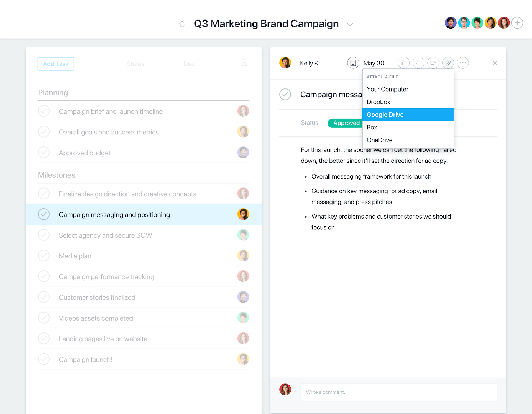Click the plus icon to invite teammates

517,23
